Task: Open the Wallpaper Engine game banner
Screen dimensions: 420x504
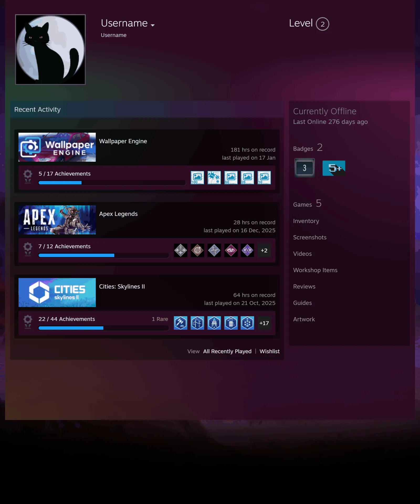Action: coord(57,147)
